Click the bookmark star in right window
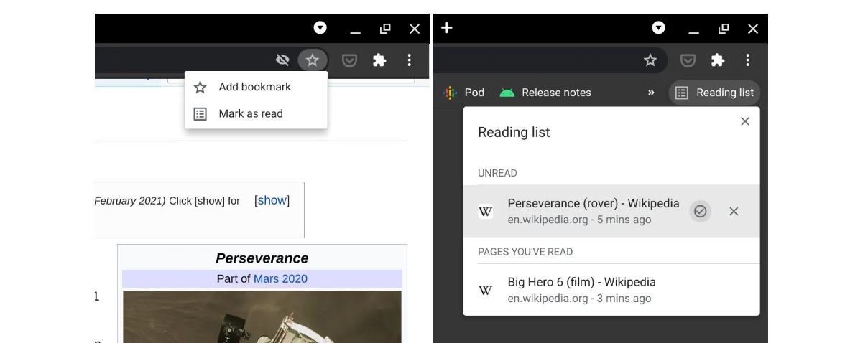 pyautogui.click(x=650, y=60)
